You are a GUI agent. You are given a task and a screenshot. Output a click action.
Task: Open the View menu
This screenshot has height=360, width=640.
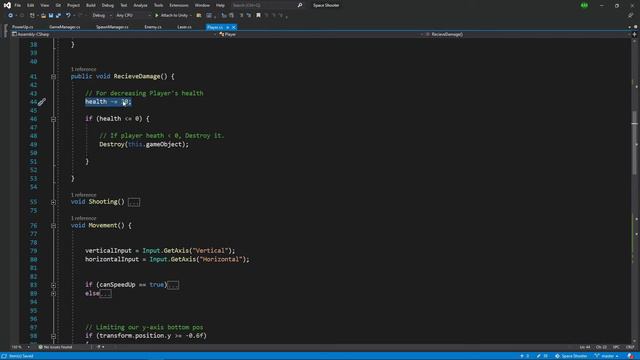(x=44, y=5)
